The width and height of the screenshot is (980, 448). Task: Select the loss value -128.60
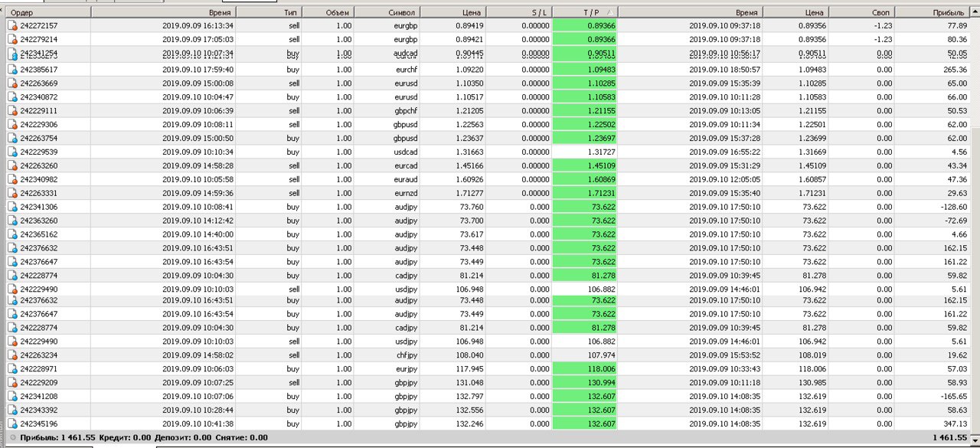click(x=952, y=208)
